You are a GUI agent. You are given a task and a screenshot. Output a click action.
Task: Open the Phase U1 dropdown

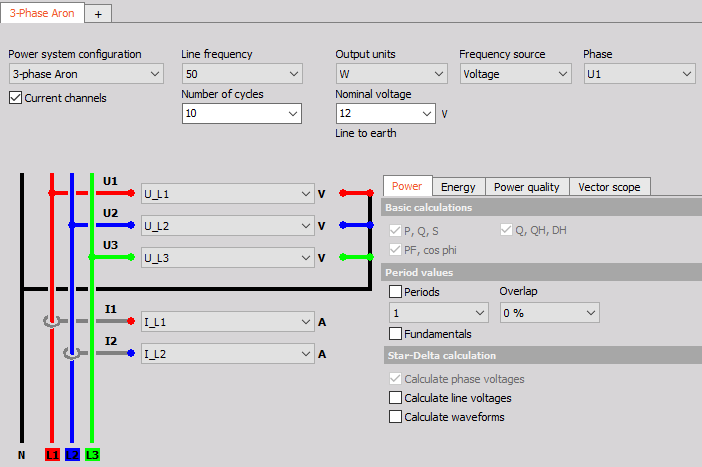click(x=639, y=74)
